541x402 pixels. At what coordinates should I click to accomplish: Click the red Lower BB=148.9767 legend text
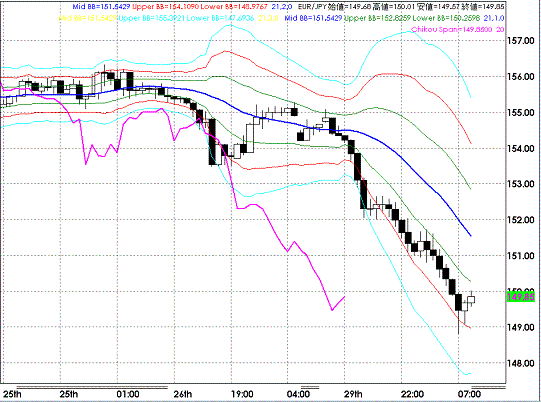[x=234, y=7]
